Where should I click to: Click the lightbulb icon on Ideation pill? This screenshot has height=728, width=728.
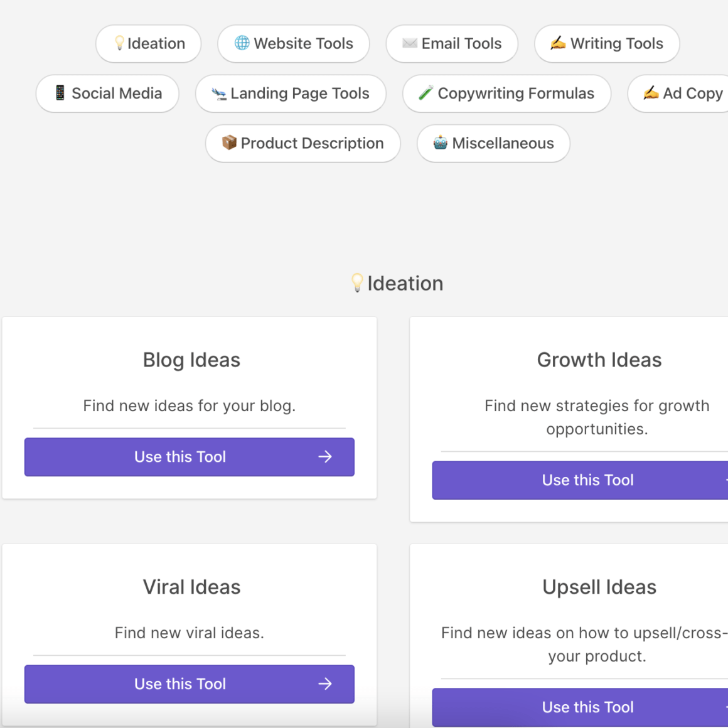119,43
